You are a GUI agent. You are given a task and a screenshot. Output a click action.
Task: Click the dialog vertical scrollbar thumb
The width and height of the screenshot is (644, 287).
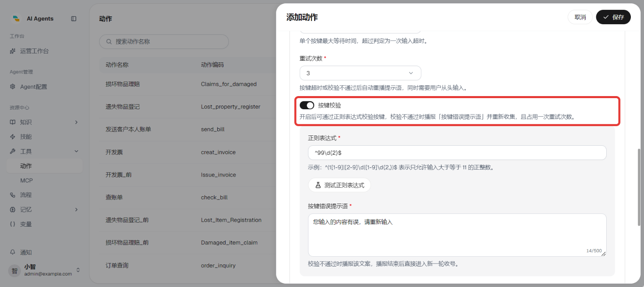(639, 187)
